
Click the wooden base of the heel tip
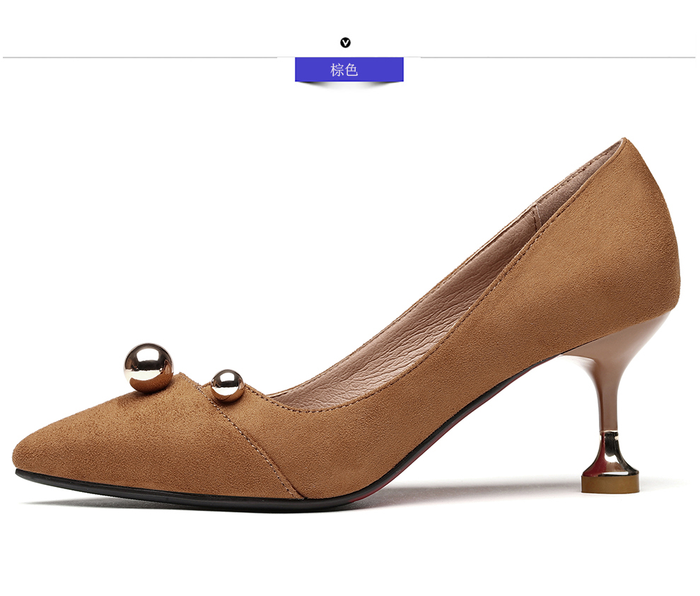(609, 484)
